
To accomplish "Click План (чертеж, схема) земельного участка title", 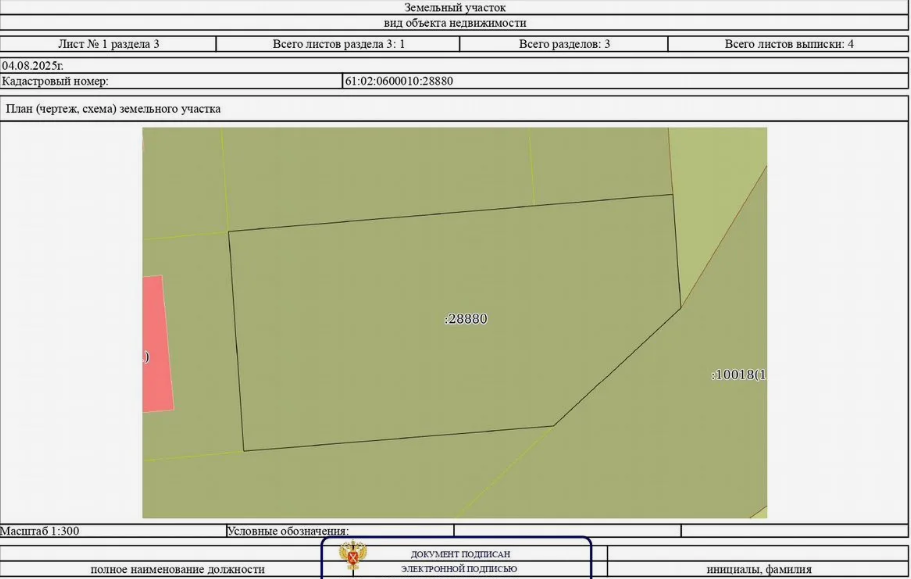I will (x=113, y=109).
